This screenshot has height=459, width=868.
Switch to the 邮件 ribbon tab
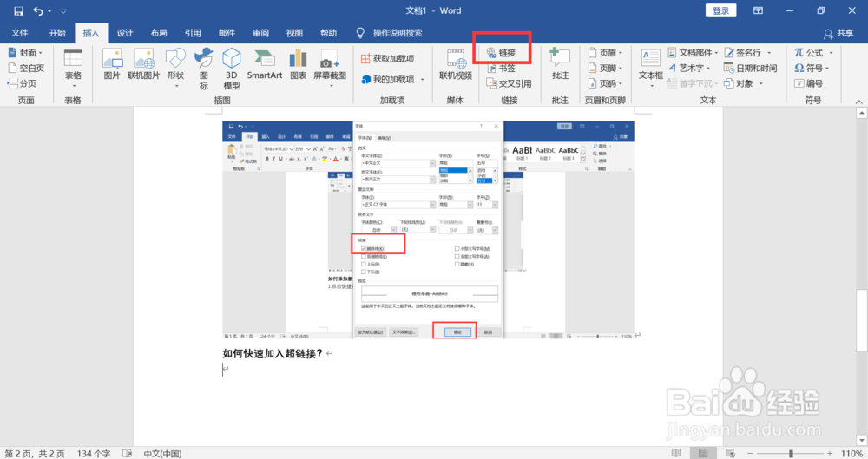point(227,33)
